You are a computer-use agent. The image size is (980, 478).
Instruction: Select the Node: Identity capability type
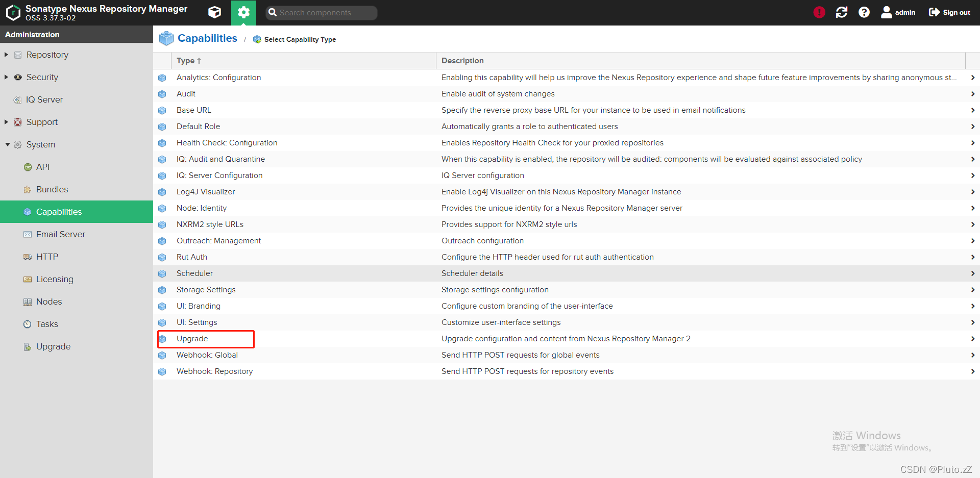[202, 208]
